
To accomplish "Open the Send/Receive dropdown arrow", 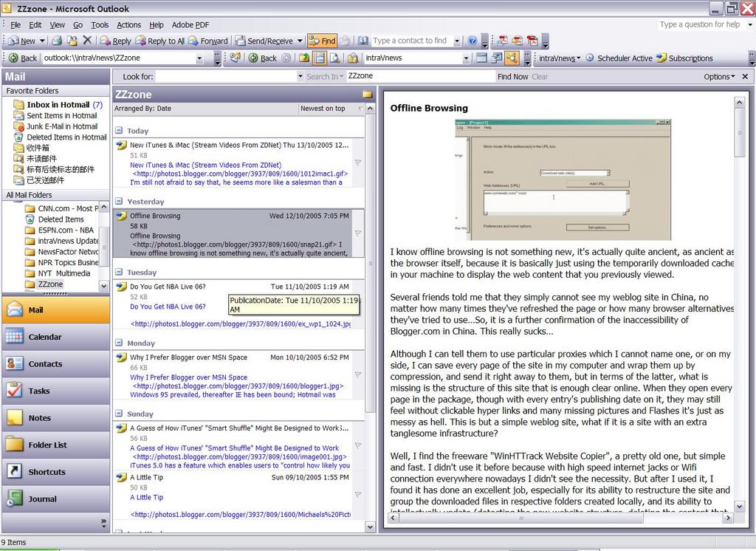I will pyautogui.click(x=300, y=41).
